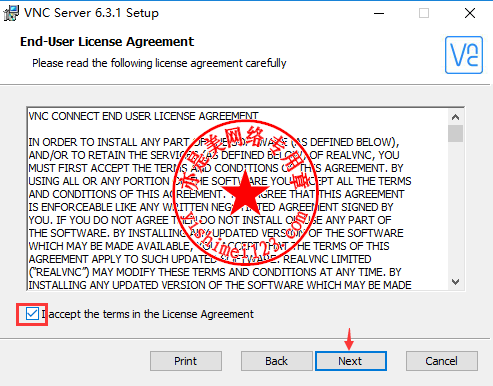The image size is (493, 386).
Task: Print the license agreement
Action: 186,361
